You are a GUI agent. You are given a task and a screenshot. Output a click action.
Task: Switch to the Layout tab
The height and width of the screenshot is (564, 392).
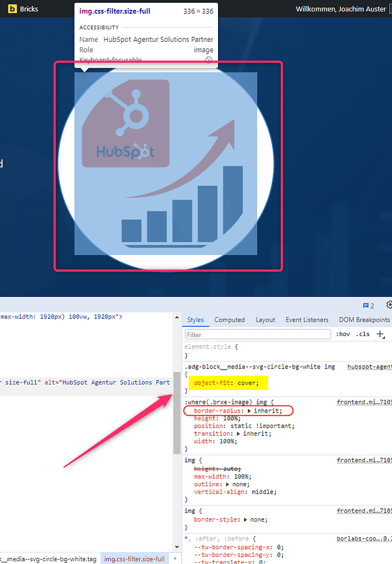click(265, 319)
